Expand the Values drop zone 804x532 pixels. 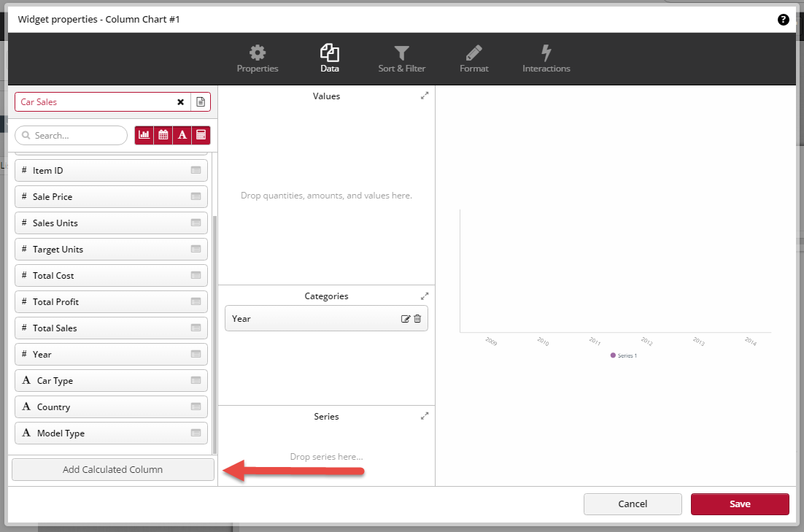coord(425,96)
